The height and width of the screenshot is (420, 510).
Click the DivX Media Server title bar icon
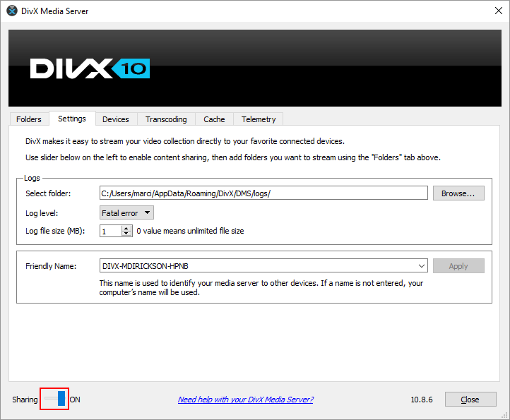pos(12,11)
